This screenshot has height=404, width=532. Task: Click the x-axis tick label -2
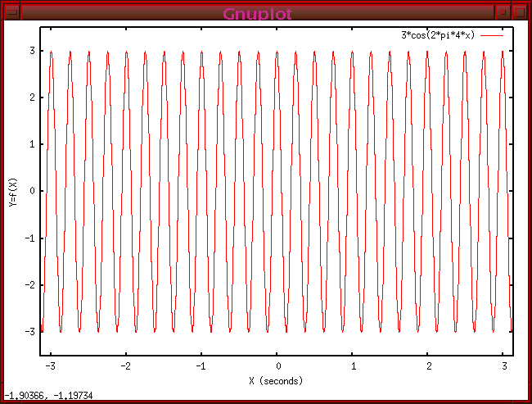click(125, 366)
